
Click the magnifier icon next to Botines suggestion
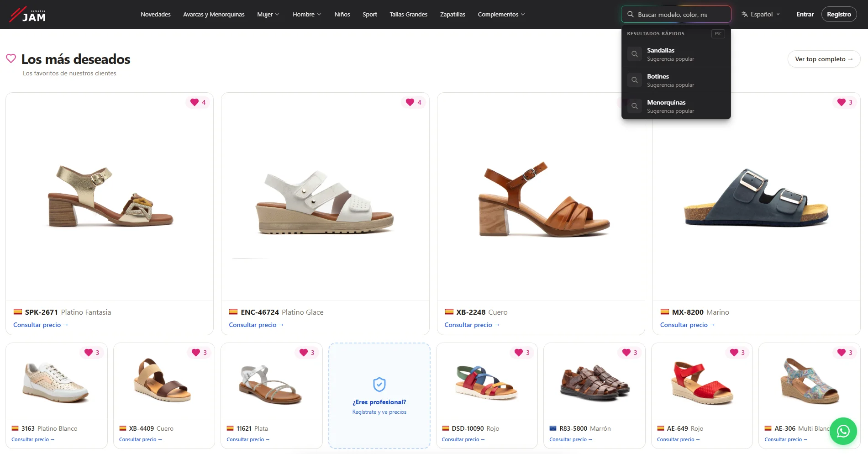tap(634, 80)
